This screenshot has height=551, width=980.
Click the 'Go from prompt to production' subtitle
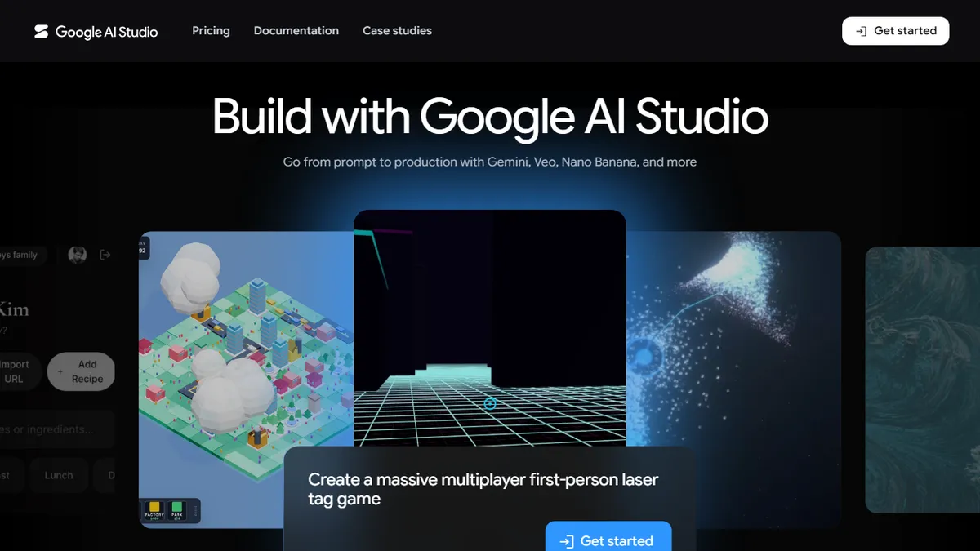pos(490,162)
